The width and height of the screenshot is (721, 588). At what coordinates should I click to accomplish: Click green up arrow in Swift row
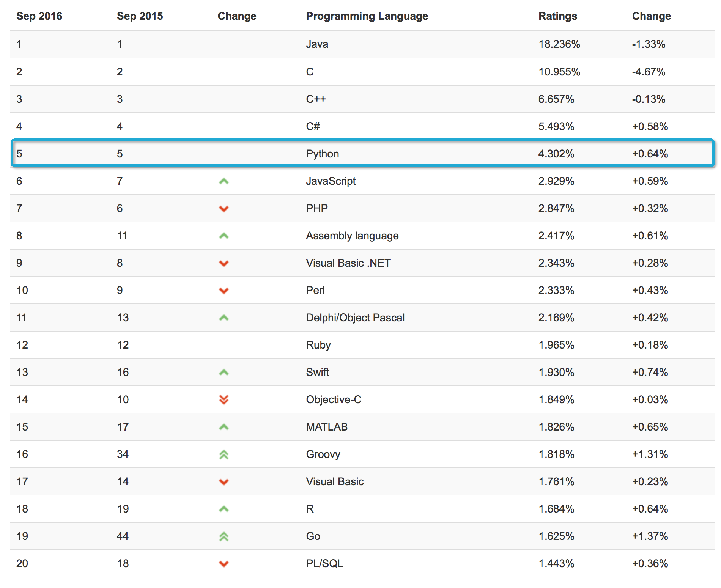(224, 373)
